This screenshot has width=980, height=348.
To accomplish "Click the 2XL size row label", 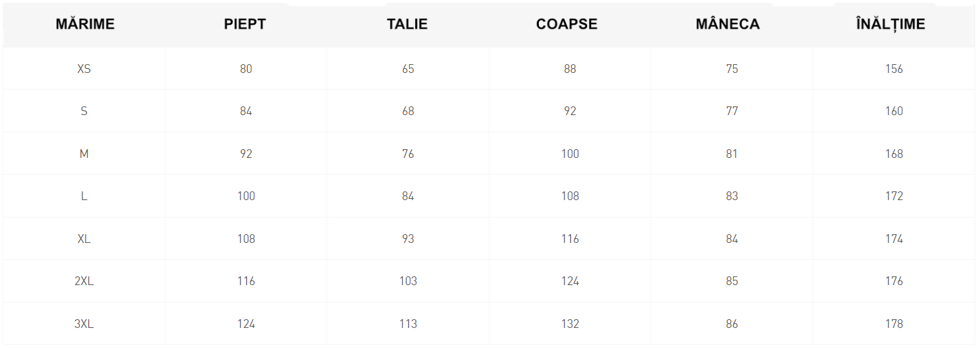I will [84, 281].
